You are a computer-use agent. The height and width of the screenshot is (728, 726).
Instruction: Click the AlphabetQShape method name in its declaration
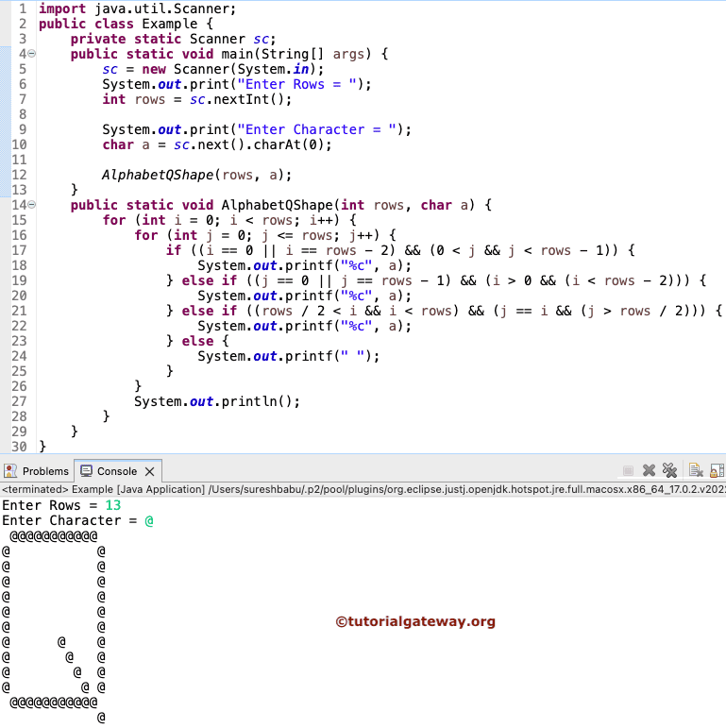point(278,205)
